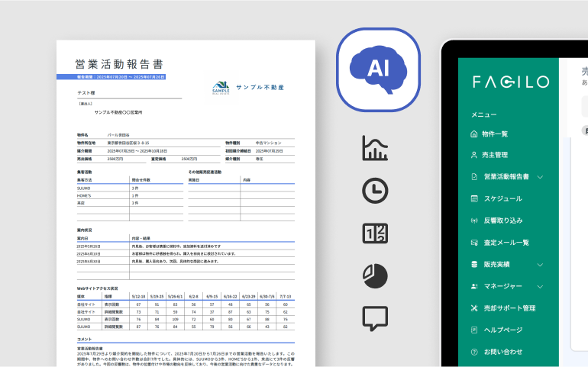Expand the 販売実績 chevron
This screenshot has width=588, height=367.
(x=541, y=265)
